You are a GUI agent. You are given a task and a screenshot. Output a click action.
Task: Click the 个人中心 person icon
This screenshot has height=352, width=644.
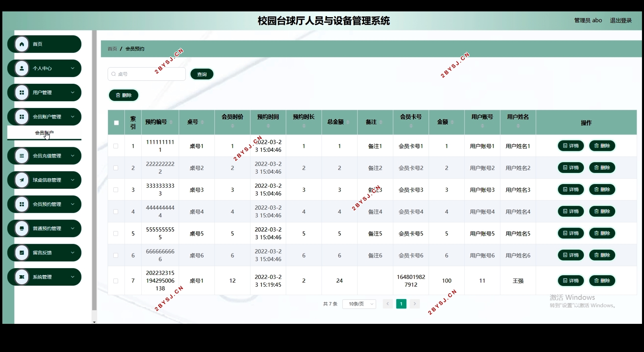tap(22, 68)
